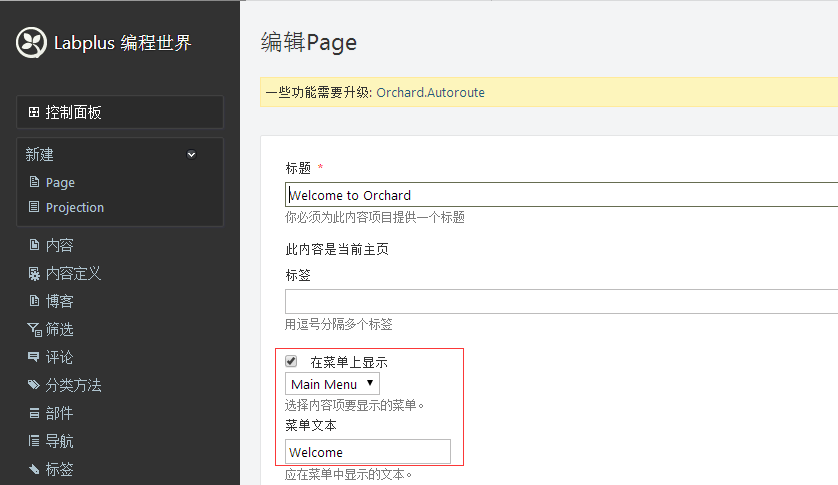This screenshot has height=485, width=838.
Task: Click the 筛选 filter icon
Action: pyautogui.click(x=34, y=329)
